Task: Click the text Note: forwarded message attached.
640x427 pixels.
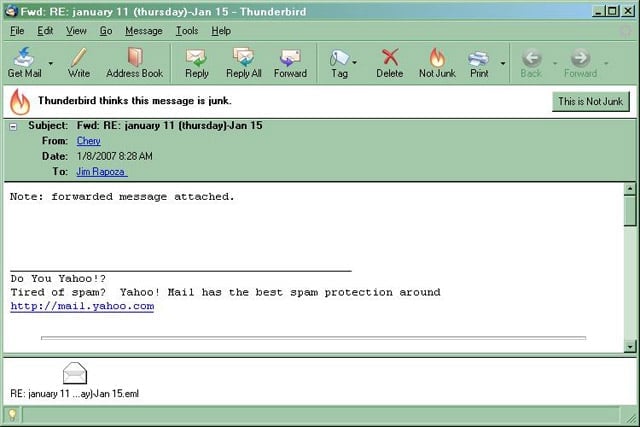Action: click(x=122, y=197)
